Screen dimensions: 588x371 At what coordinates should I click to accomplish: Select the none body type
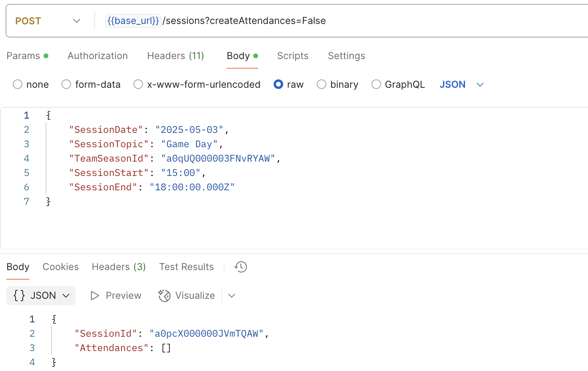(x=31, y=85)
